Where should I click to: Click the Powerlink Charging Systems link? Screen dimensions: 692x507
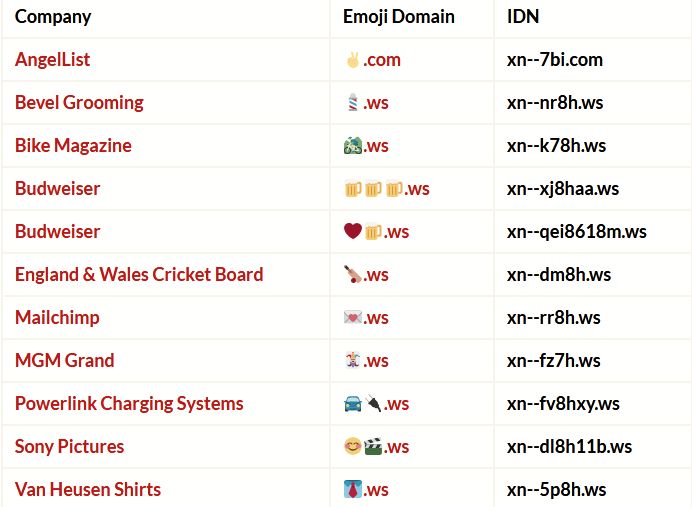pyautogui.click(x=129, y=403)
